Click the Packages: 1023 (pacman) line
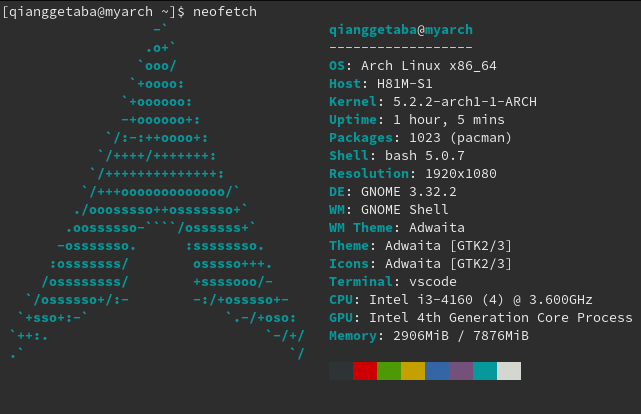Viewport: 641px width, 414px height. 421,138
